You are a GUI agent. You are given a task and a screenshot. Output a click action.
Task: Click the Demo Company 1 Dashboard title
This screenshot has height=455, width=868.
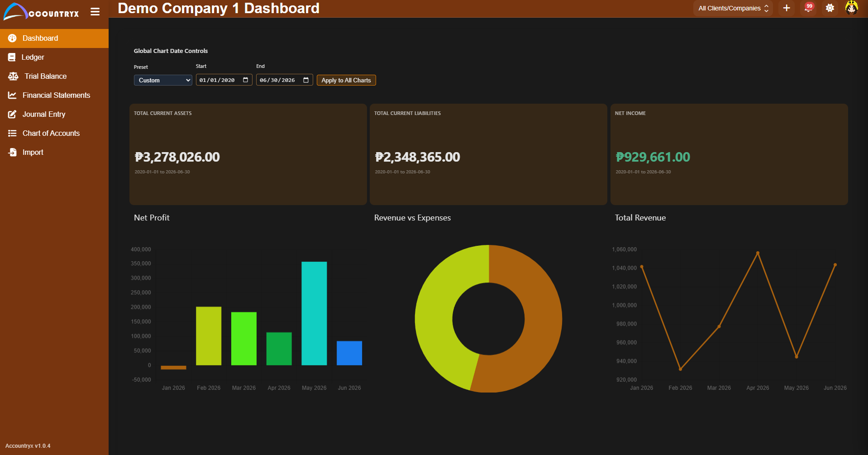click(219, 8)
